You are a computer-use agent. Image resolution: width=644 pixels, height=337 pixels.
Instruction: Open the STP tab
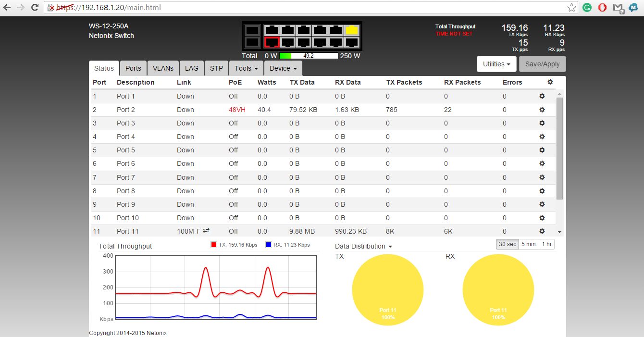[216, 68]
